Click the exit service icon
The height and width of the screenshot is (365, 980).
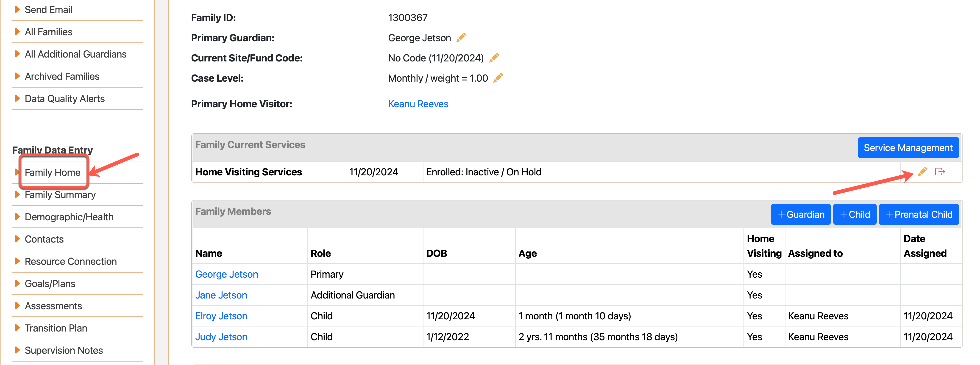point(940,172)
